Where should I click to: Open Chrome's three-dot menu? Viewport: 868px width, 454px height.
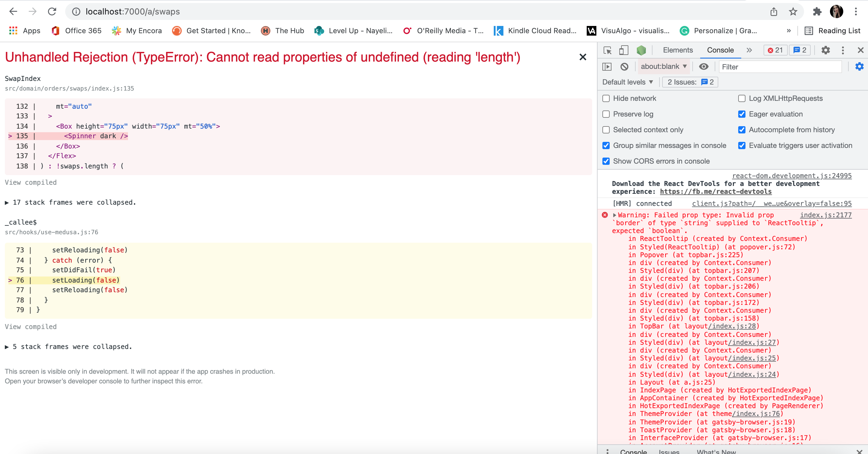pos(856,12)
